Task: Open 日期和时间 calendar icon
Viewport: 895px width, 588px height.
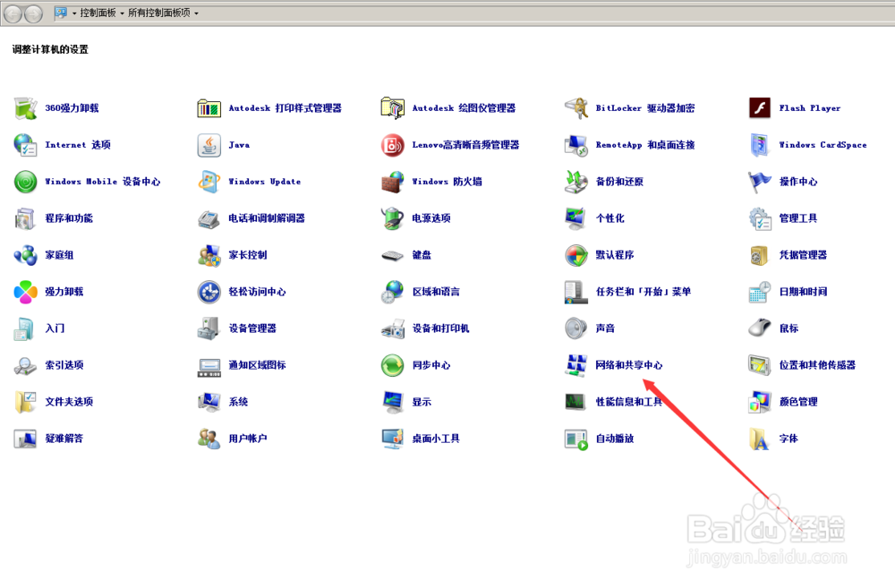Action: coord(760,292)
